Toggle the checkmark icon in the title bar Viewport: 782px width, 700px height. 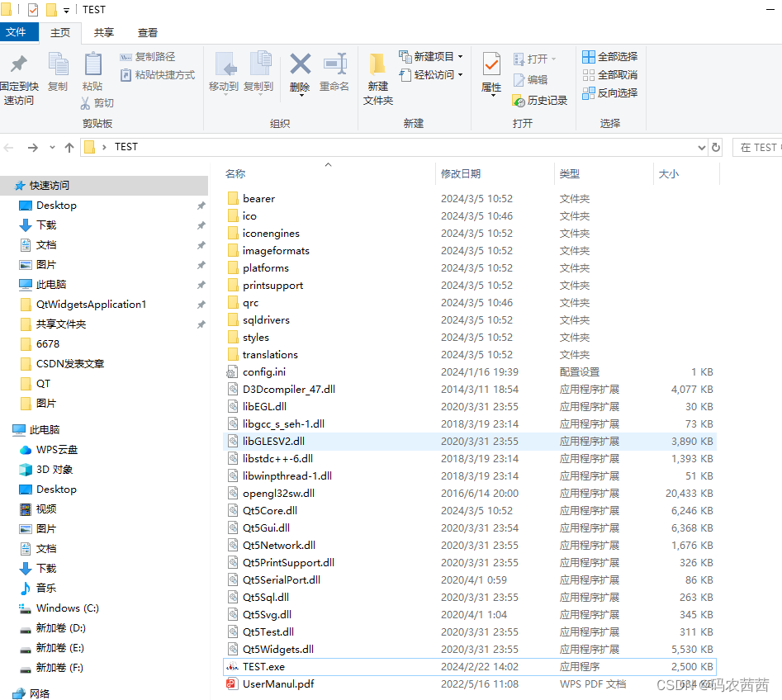point(33,9)
